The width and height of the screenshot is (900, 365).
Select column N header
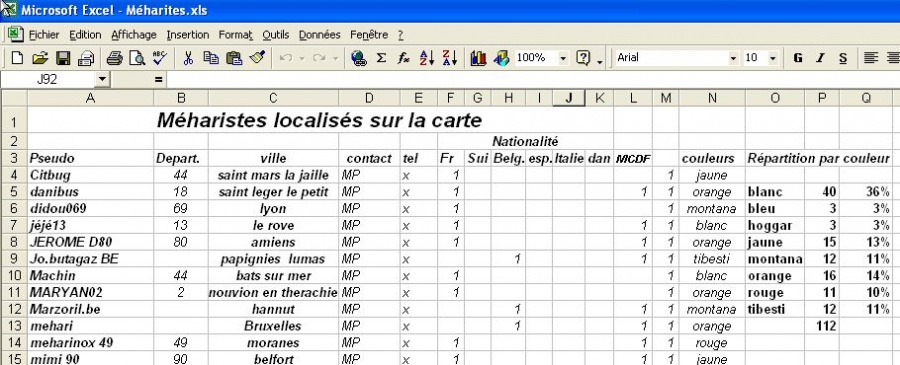(x=712, y=98)
